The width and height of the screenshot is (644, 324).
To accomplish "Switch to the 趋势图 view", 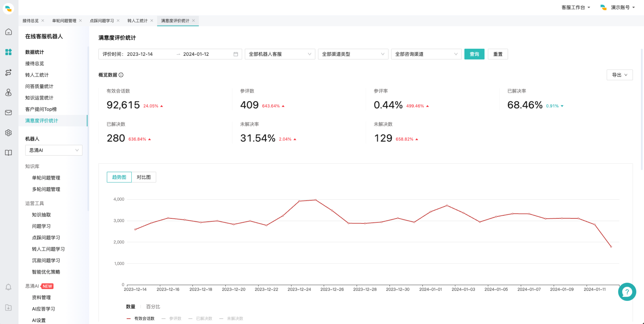I will (x=119, y=177).
